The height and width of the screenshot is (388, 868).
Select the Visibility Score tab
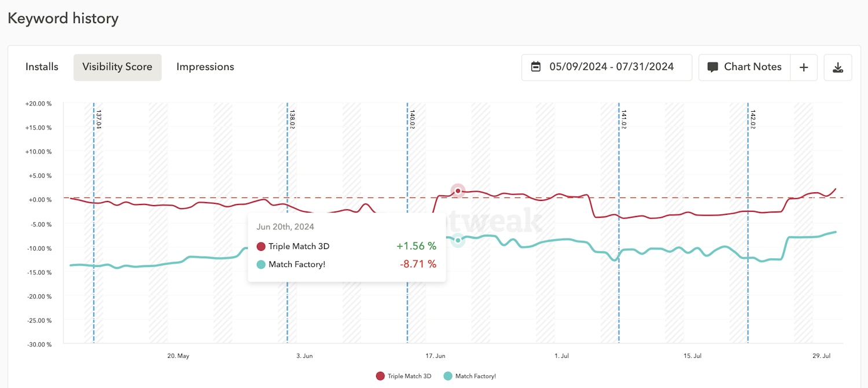117,67
